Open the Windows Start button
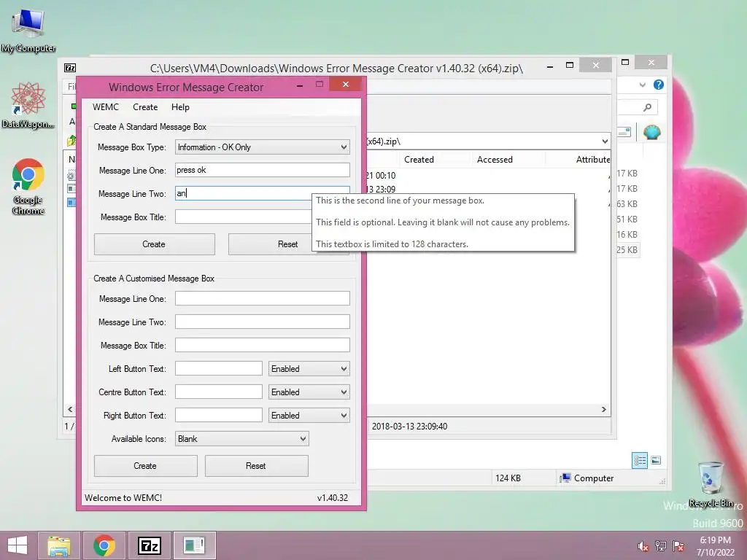 click(x=18, y=545)
